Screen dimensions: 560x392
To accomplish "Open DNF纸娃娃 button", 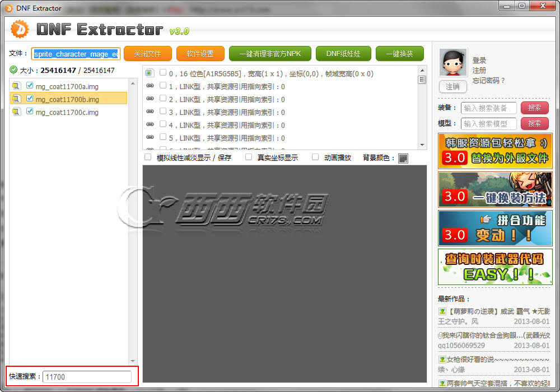I will pyautogui.click(x=344, y=54).
